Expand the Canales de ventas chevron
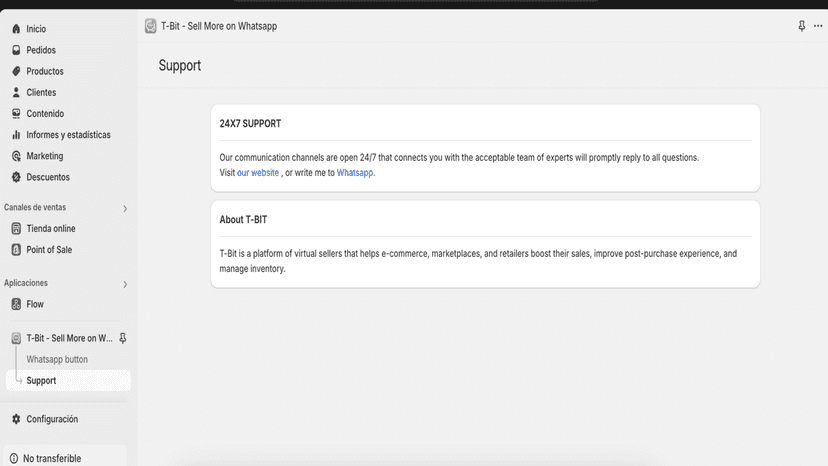The image size is (828, 466). pos(125,209)
